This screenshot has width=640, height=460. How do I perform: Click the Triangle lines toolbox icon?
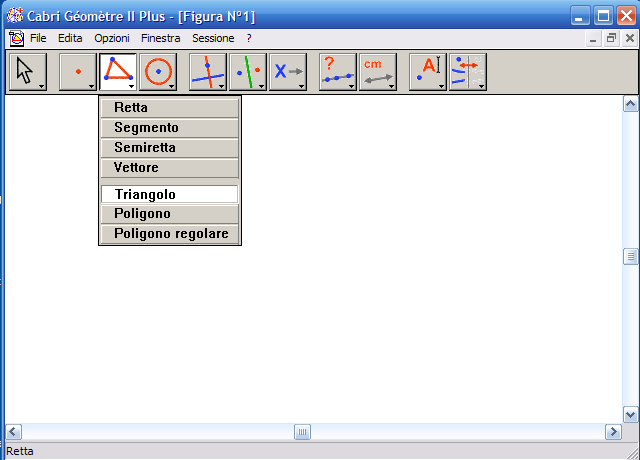pyautogui.click(x=118, y=72)
